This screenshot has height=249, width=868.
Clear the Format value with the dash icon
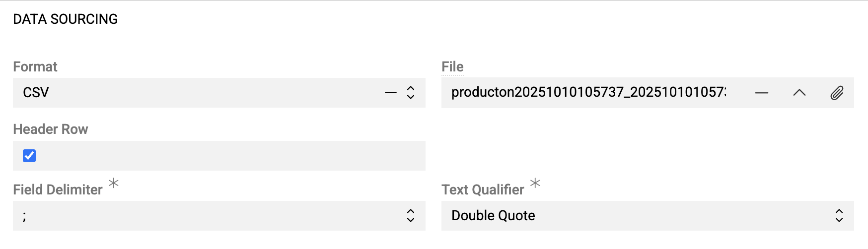click(x=391, y=93)
